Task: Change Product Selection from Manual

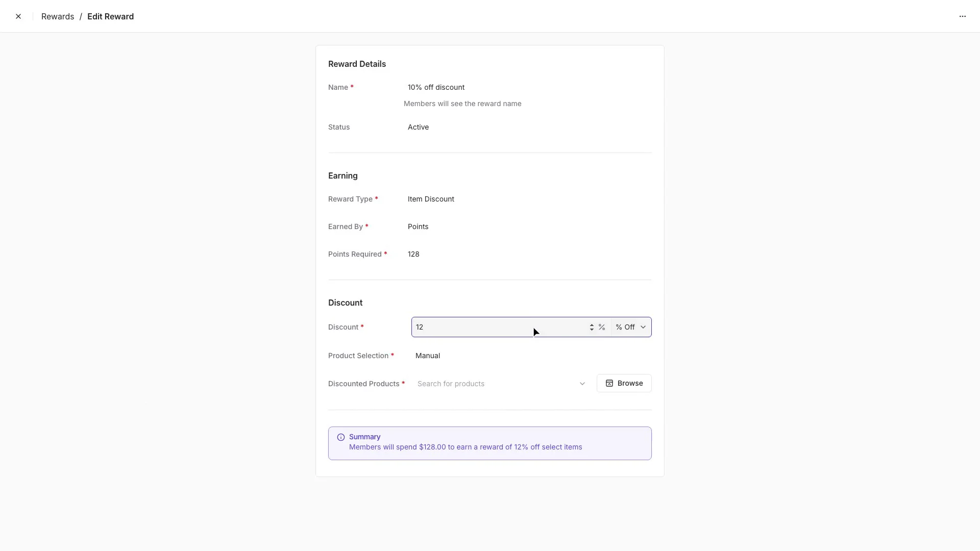Action: click(x=531, y=356)
